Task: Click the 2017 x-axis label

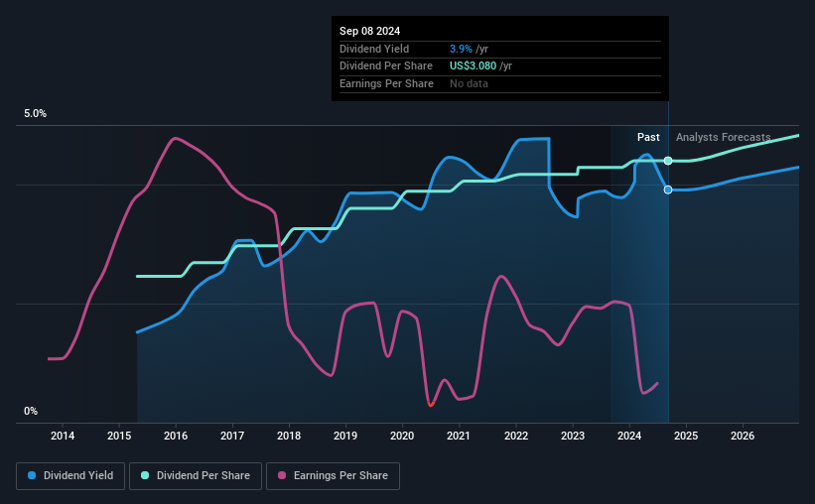Action: pos(232,436)
